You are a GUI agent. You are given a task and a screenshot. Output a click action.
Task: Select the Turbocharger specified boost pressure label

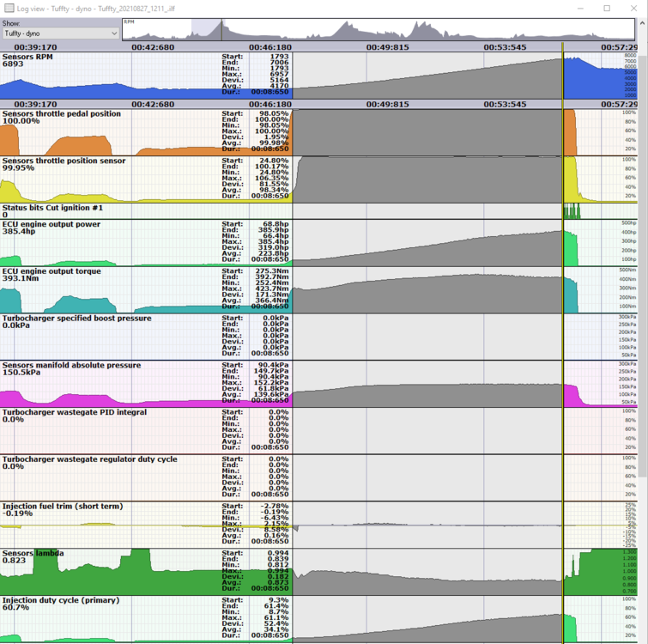tap(77, 319)
